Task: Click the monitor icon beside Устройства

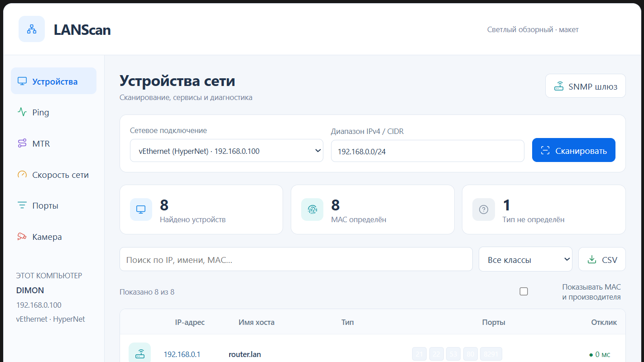Action: (22, 81)
